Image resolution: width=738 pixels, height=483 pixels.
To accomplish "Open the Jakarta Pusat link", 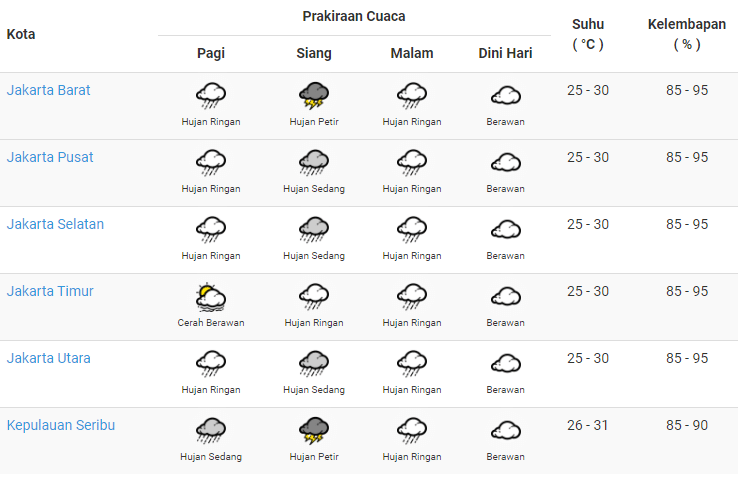I will click(x=50, y=157).
